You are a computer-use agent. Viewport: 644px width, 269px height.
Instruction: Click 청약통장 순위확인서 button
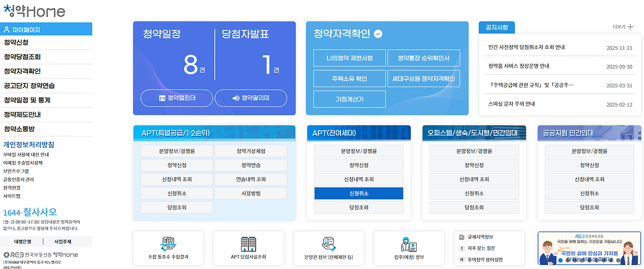424,58
